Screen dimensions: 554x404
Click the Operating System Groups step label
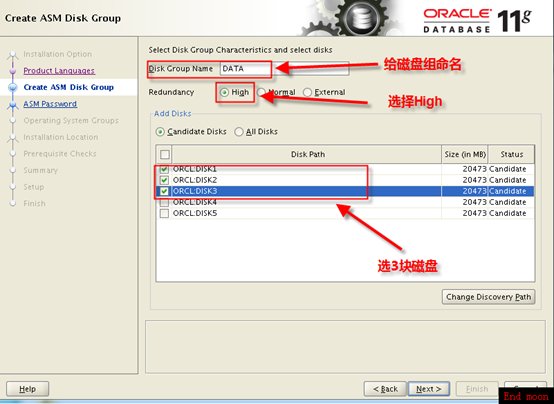[x=71, y=121]
